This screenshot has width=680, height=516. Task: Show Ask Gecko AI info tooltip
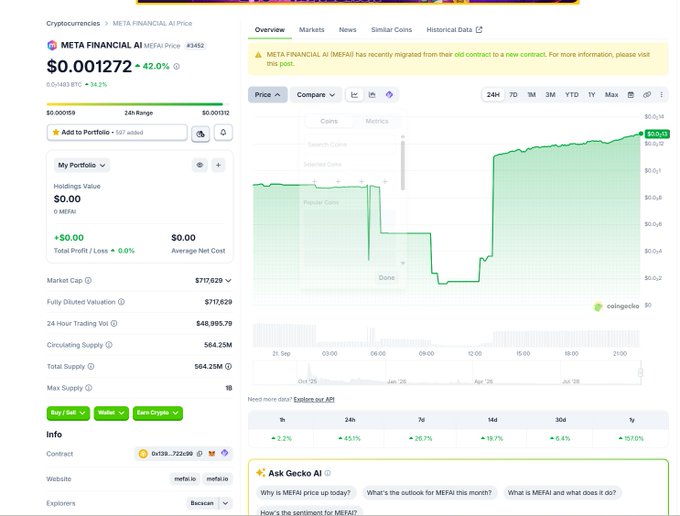327,473
